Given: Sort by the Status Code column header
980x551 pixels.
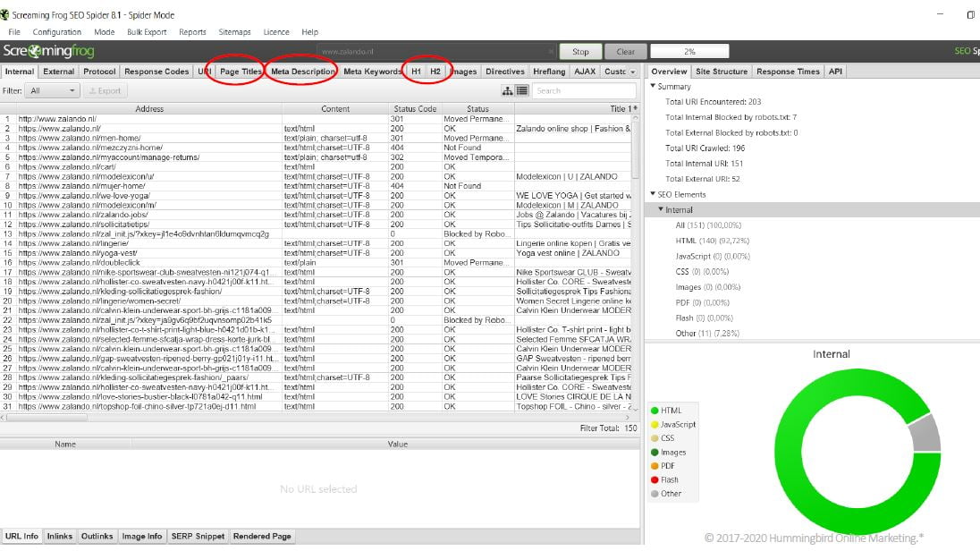Looking at the screenshot, I should [415, 108].
